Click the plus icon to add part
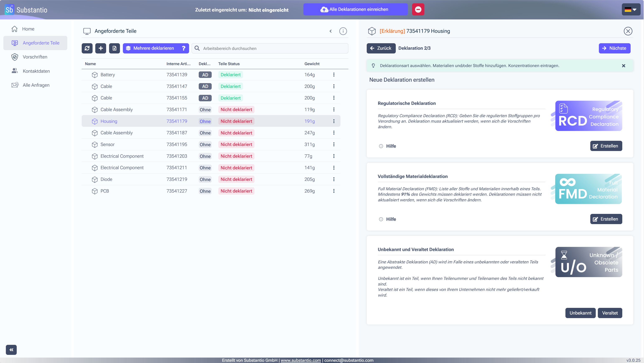Image resolution: width=644 pixels, height=363 pixels. click(101, 48)
